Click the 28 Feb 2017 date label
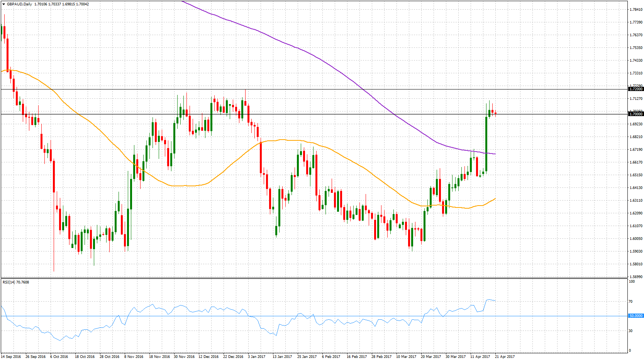The image size is (644, 361). coord(381,357)
